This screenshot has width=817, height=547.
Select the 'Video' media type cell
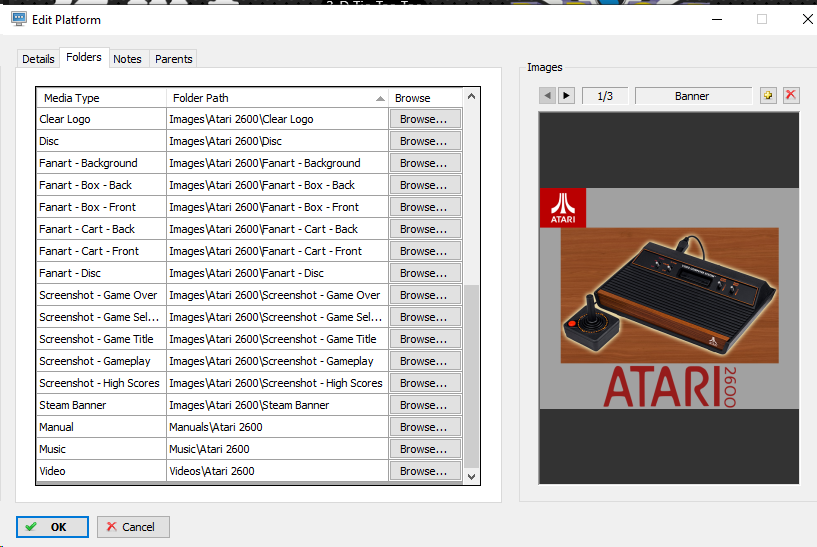pos(101,471)
